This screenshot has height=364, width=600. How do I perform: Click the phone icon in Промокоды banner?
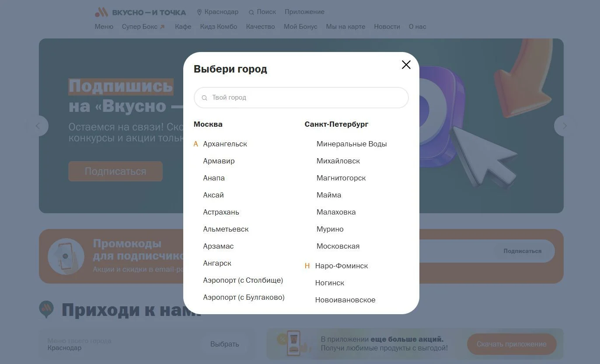click(66, 256)
